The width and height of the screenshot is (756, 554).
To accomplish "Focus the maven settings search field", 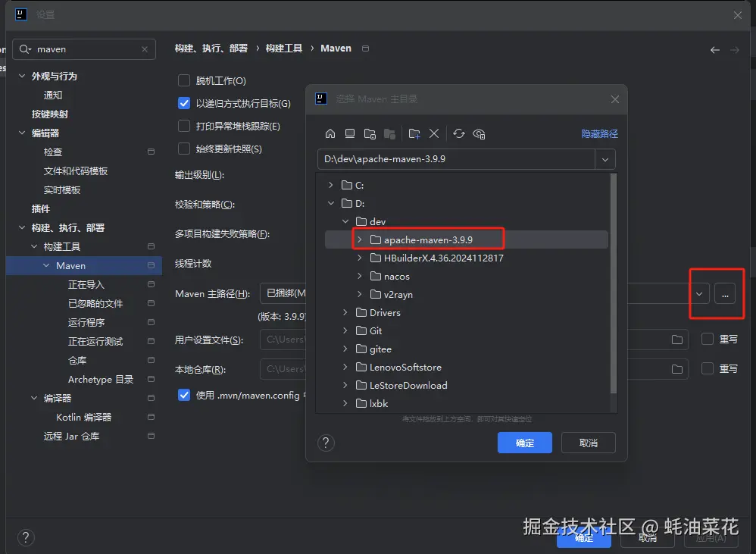I will [84, 49].
